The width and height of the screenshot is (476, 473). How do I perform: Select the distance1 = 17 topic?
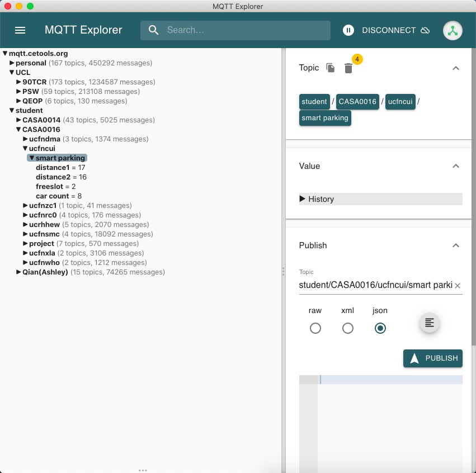tap(60, 168)
